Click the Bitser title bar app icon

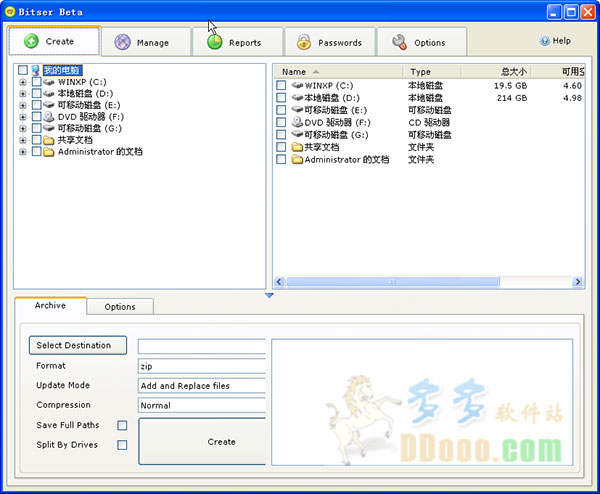coord(10,11)
